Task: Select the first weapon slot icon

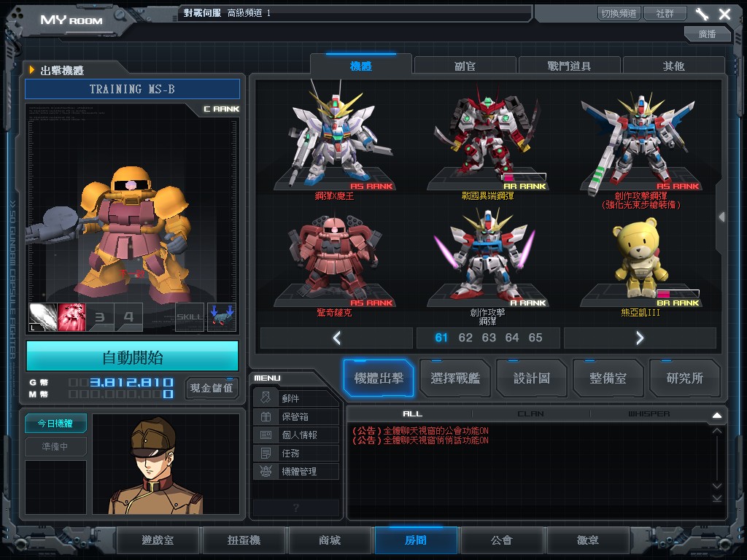Action: [43, 317]
